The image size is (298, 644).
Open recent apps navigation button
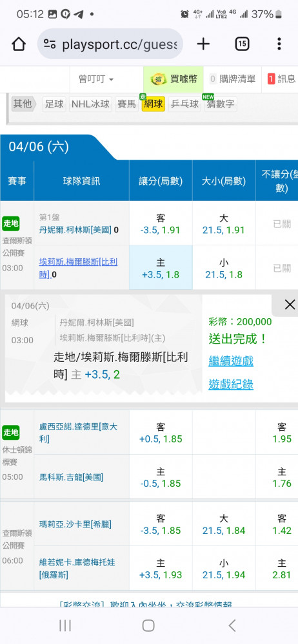[x=65, y=625]
